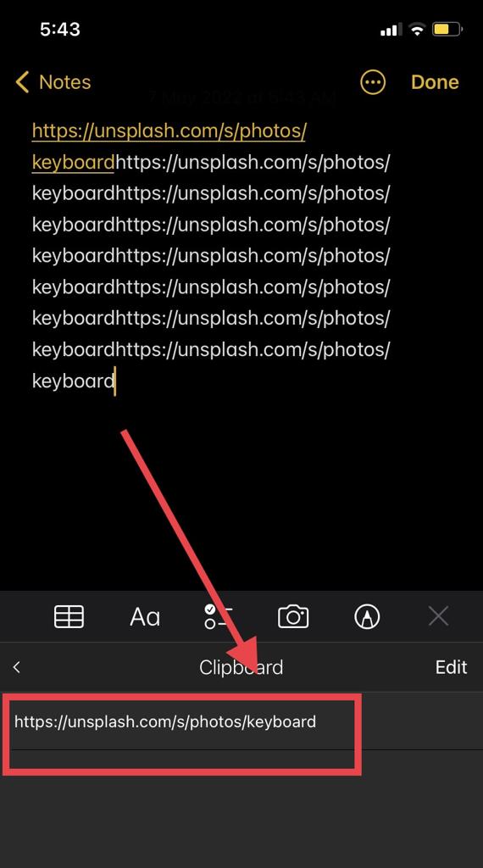Tap the cellular signal bars icon
The image size is (483, 868).
pyautogui.click(x=391, y=30)
